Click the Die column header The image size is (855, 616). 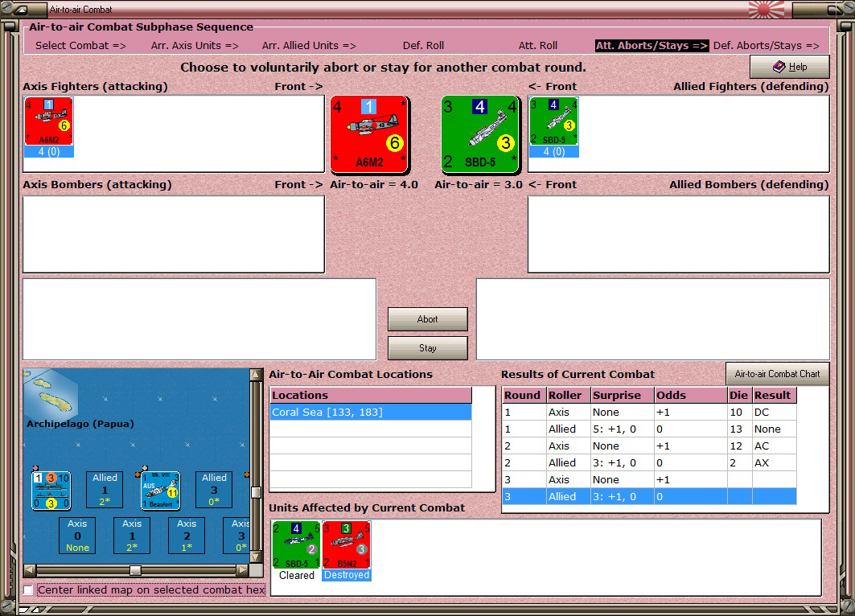[740, 395]
